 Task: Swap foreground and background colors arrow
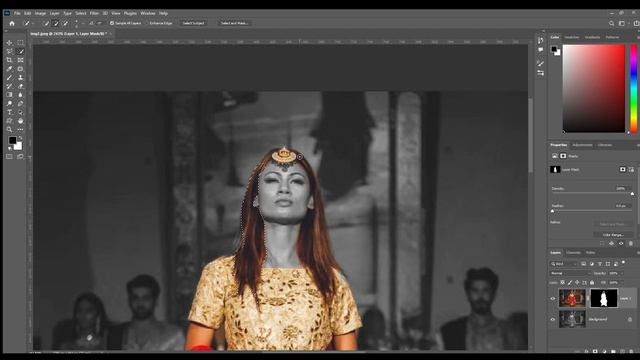coord(20,138)
